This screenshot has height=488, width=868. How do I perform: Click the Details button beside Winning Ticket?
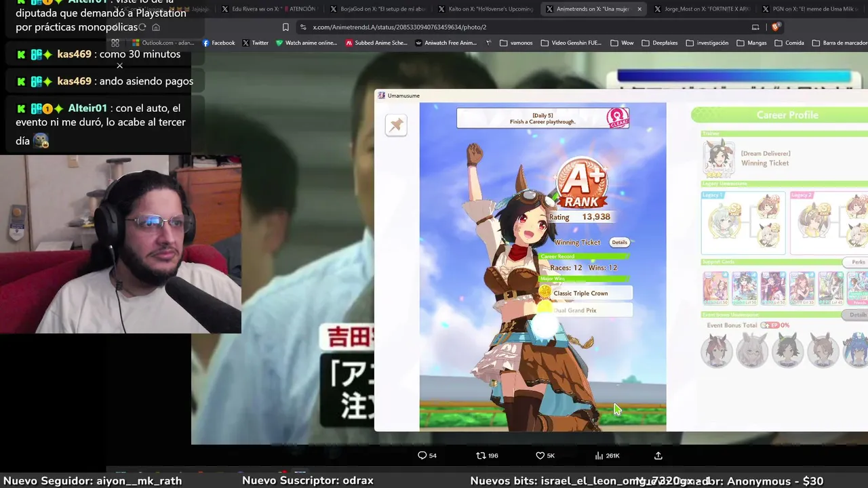tap(619, 242)
